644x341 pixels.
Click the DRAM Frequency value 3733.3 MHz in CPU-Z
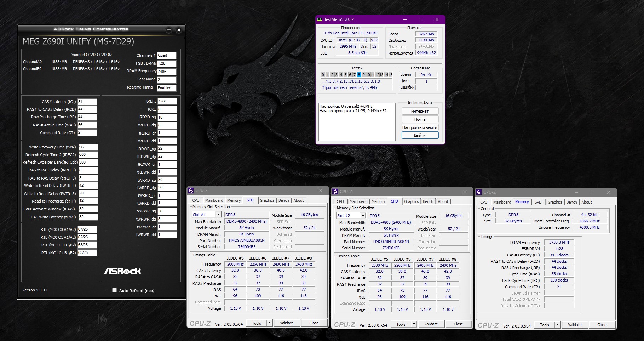(559, 243)
